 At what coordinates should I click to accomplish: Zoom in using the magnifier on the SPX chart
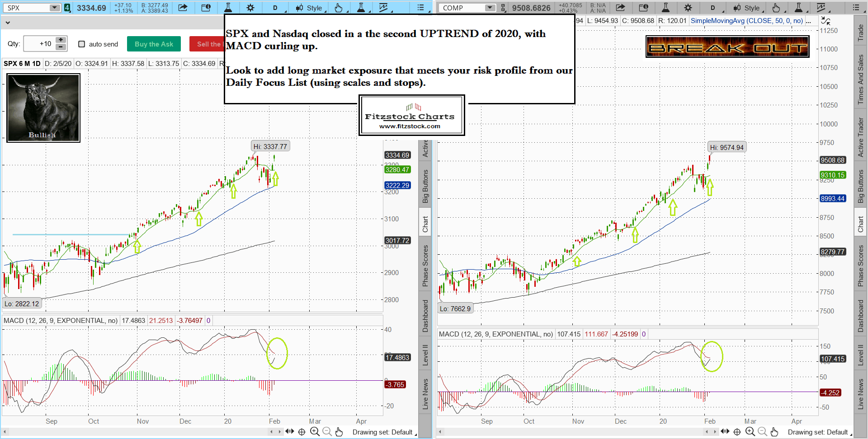(315, 432)
